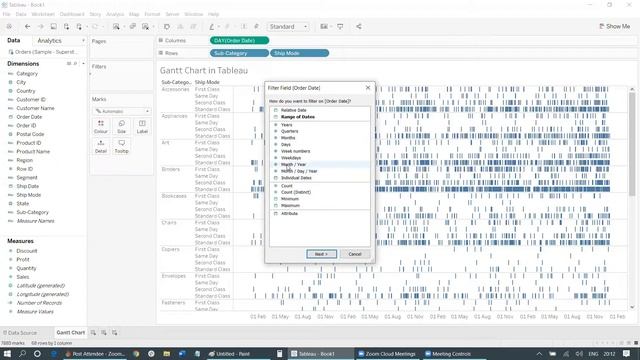Image resolution: width=640 pixels, height=360 pixels.
Task: Click Cancel in Filter Field dialog
Action: (x=355, y=254)
